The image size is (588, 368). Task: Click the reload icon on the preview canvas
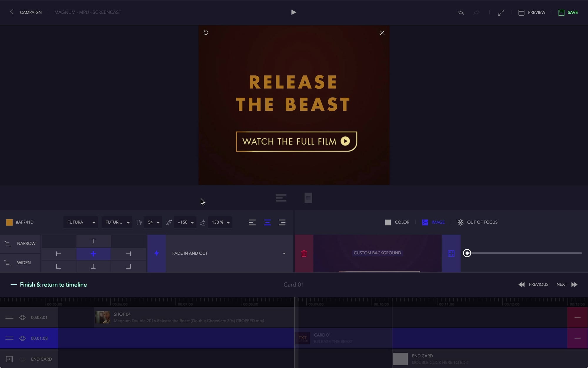(206, 33)
